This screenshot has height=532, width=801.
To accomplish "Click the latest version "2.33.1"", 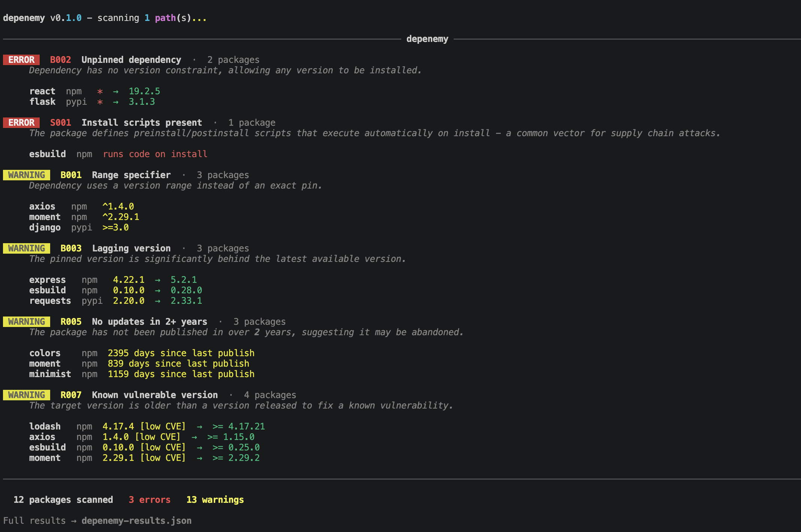I will point(186,301).
